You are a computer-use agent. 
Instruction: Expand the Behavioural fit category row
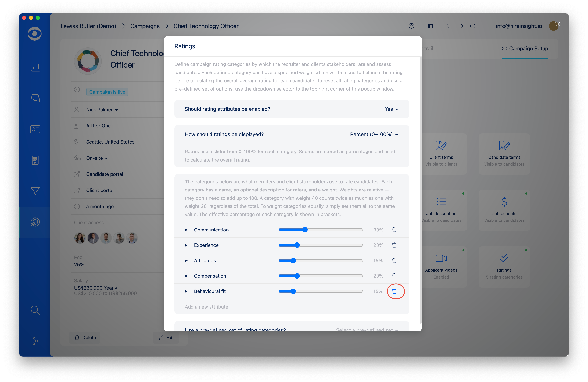[186, 292]
